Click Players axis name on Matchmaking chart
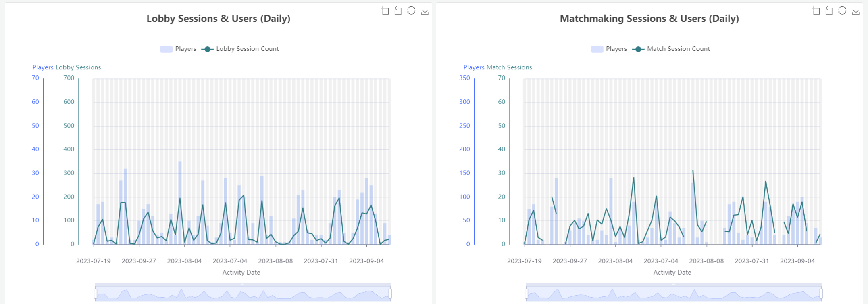 [474, 67]
